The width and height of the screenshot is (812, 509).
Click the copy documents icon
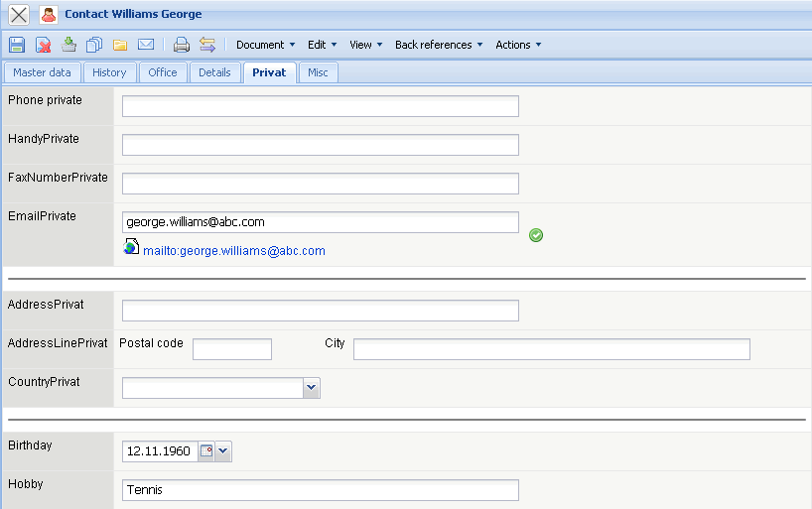[94, 45]
